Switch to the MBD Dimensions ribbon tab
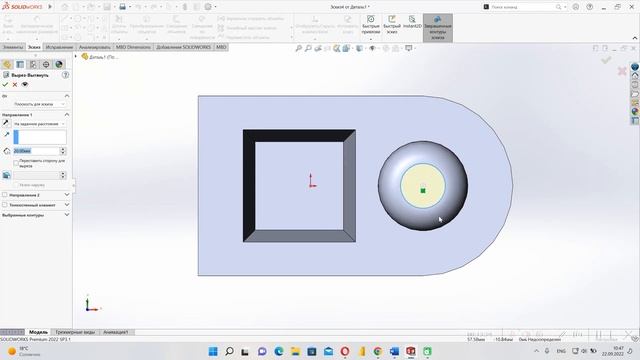Screen dimensions: 640x360 [x=133, y=47]
